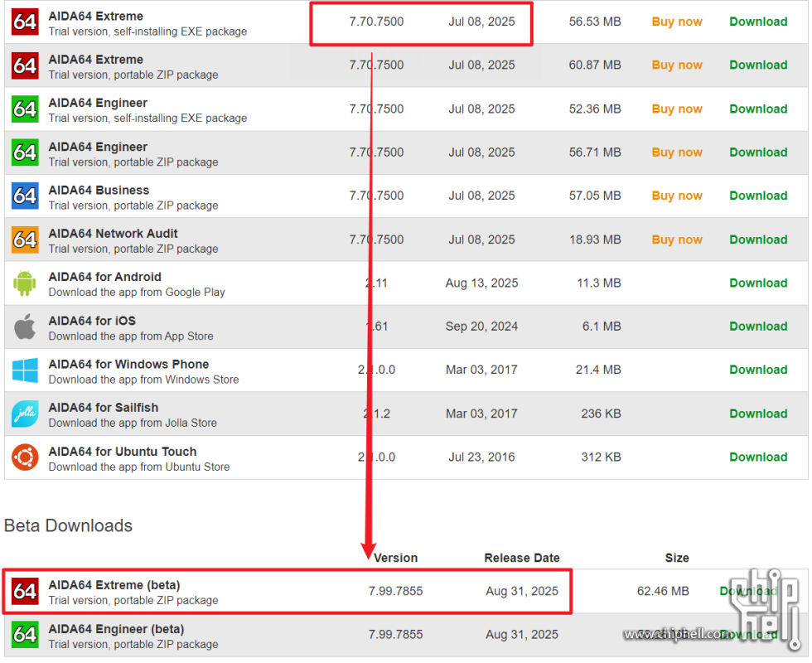This screenshot has height=663, width=812.
Task: Click the AIDA64 Extreme portable ZIP icon
Action: 25,65
